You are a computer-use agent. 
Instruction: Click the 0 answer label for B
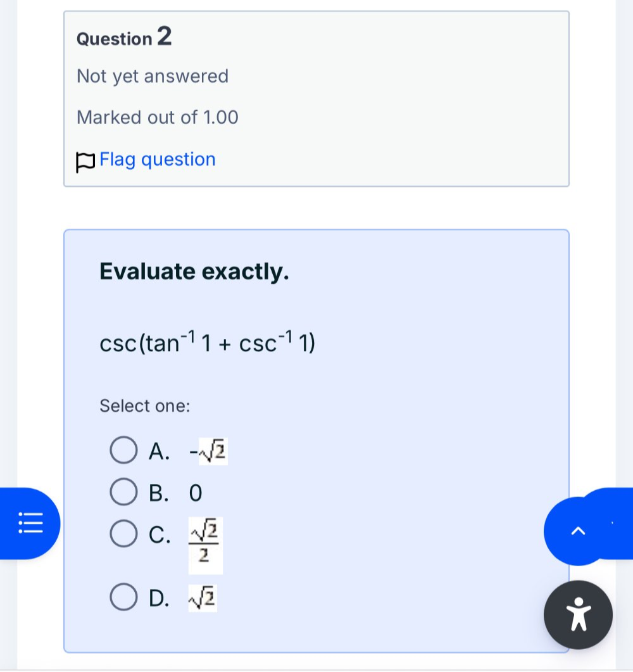(x=194, y=492)
